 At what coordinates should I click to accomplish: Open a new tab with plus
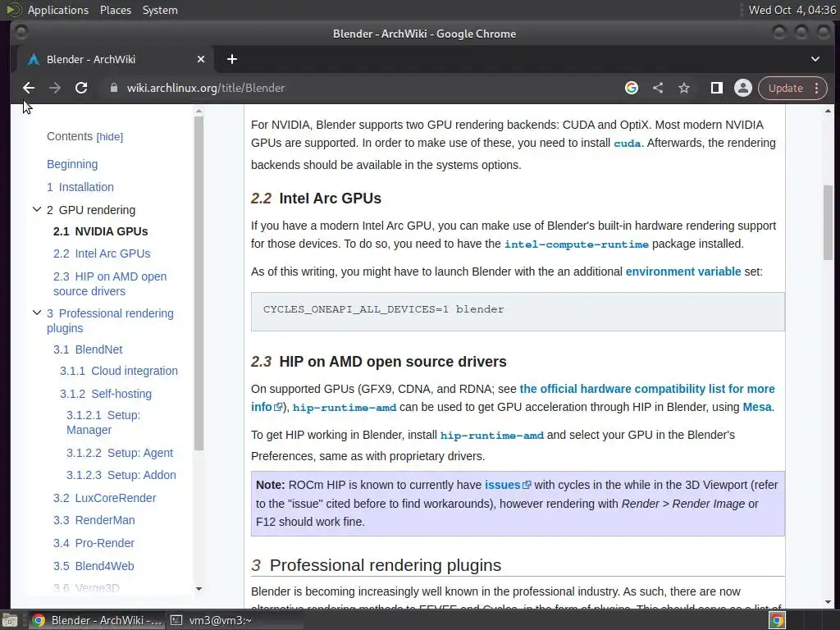(x=232, y=59)
